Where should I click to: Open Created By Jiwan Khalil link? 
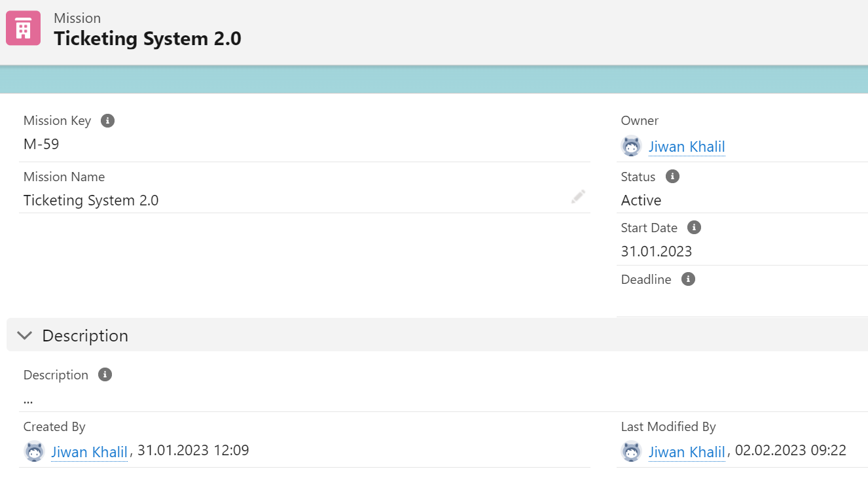(x=89, y=451)
